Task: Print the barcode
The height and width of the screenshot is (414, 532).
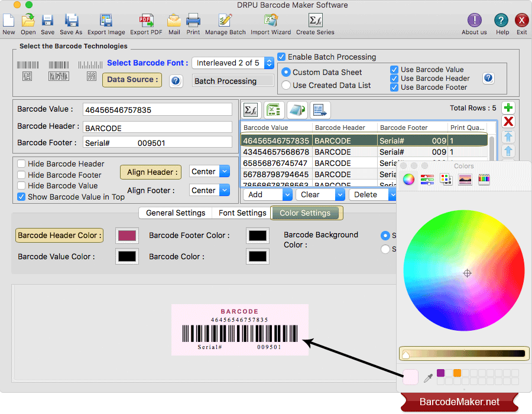Action: pos(193,24)
